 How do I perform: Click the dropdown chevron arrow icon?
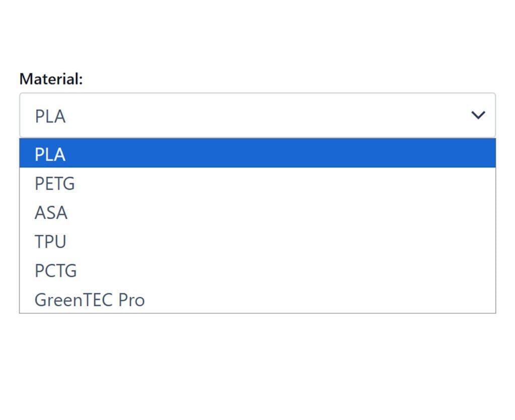point(477,116)
